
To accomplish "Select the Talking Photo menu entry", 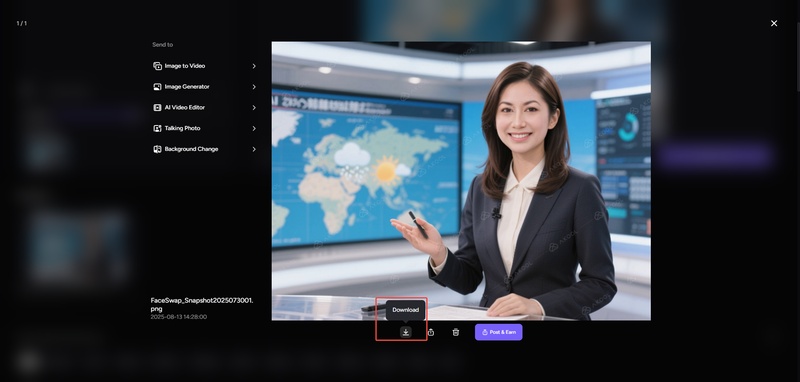I will pyautogui.click(x=205, y=129).
